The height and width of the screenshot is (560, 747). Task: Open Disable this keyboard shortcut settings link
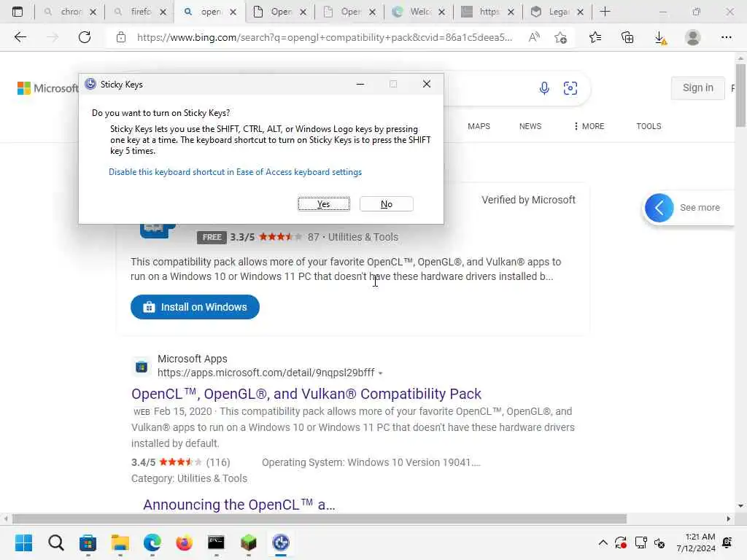point(235,172)
